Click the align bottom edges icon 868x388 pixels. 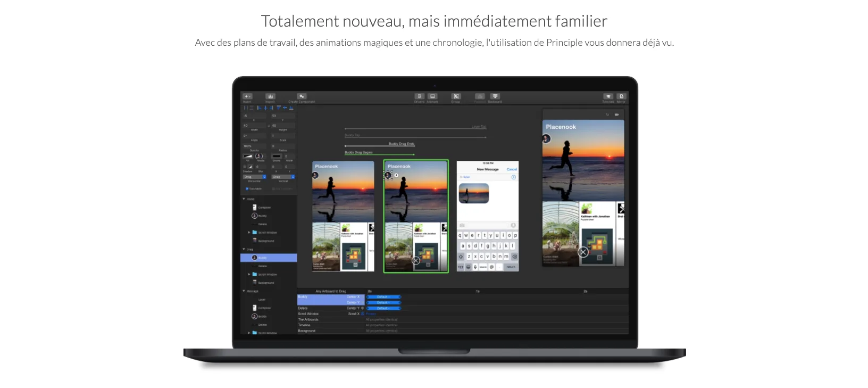(x=291, y=108)
